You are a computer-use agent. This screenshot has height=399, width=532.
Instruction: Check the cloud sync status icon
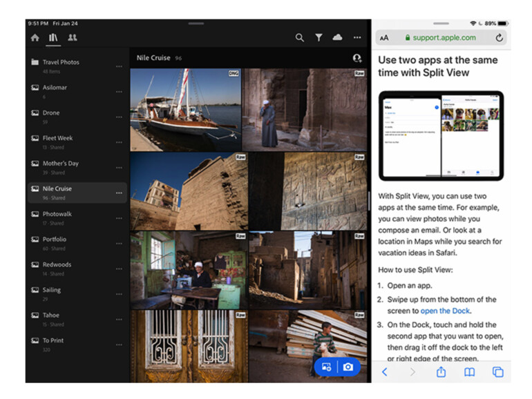(337, 37)
